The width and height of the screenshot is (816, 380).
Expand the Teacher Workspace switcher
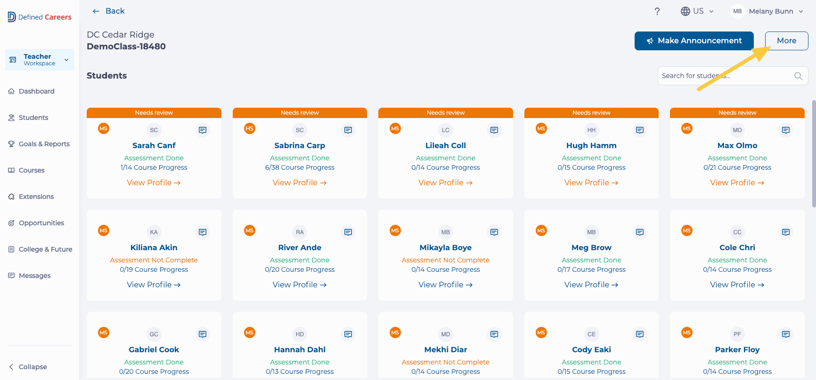tap(40, 60)
